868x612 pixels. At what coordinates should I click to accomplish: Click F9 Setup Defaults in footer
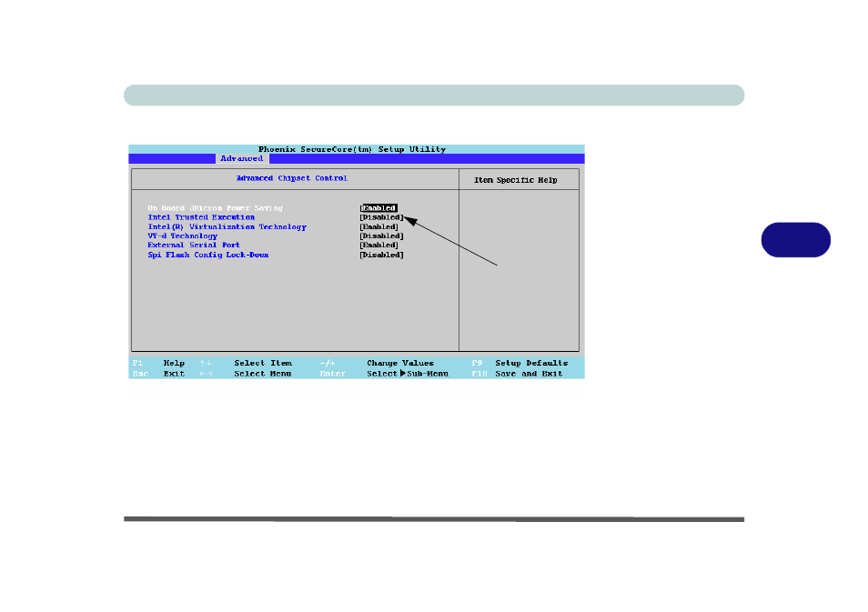tap(520, 363)
